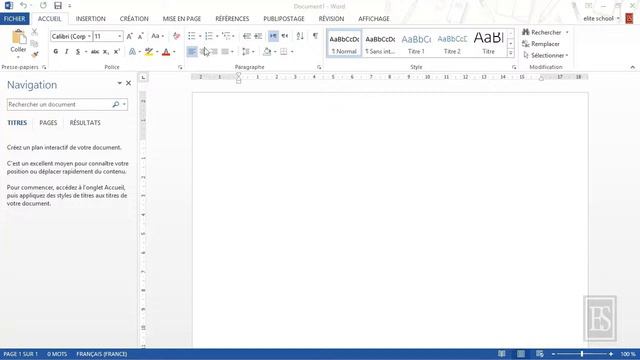The width and height of the screenshot is (640, 360).
Task: Zoom out with the minus icon
Action: pos(553,354)
